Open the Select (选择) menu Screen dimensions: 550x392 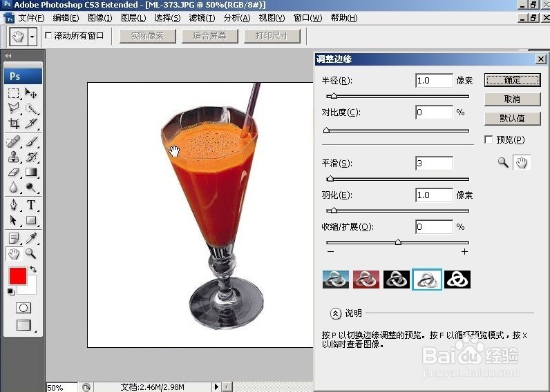coord(167,18)
